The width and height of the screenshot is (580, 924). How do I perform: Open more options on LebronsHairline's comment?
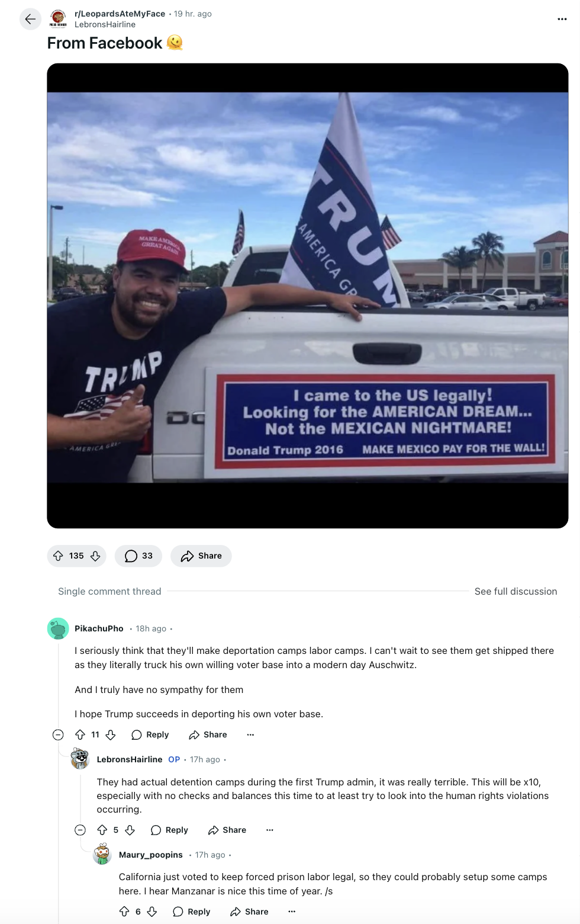(x=270, y=830)
